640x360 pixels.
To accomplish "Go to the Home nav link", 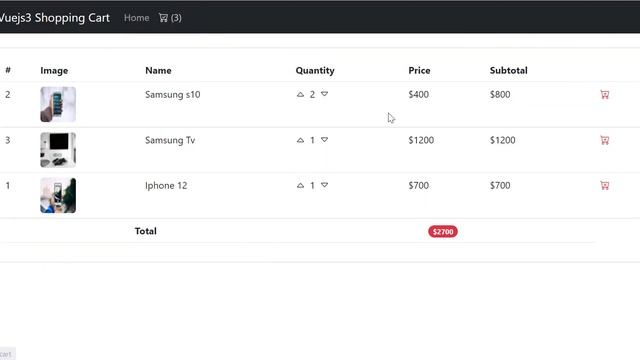I will 136,18.
